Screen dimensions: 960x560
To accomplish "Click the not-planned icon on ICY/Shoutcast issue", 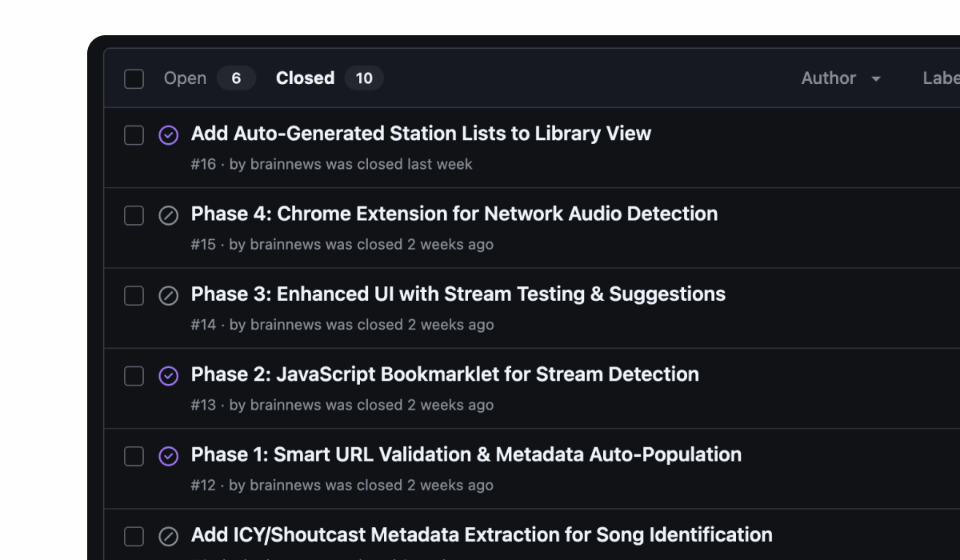I will point(168,536).
